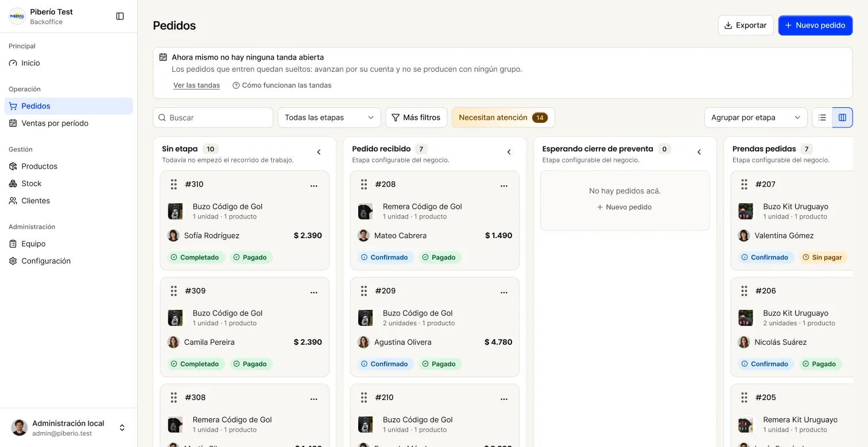868x447 pixels.
Task: Click the Pagado badge on order #206
Action: (820, 364)
